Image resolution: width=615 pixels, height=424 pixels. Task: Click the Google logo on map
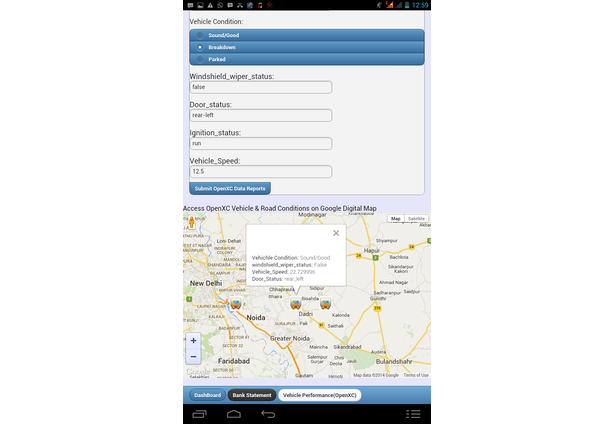tap(198, 371)
